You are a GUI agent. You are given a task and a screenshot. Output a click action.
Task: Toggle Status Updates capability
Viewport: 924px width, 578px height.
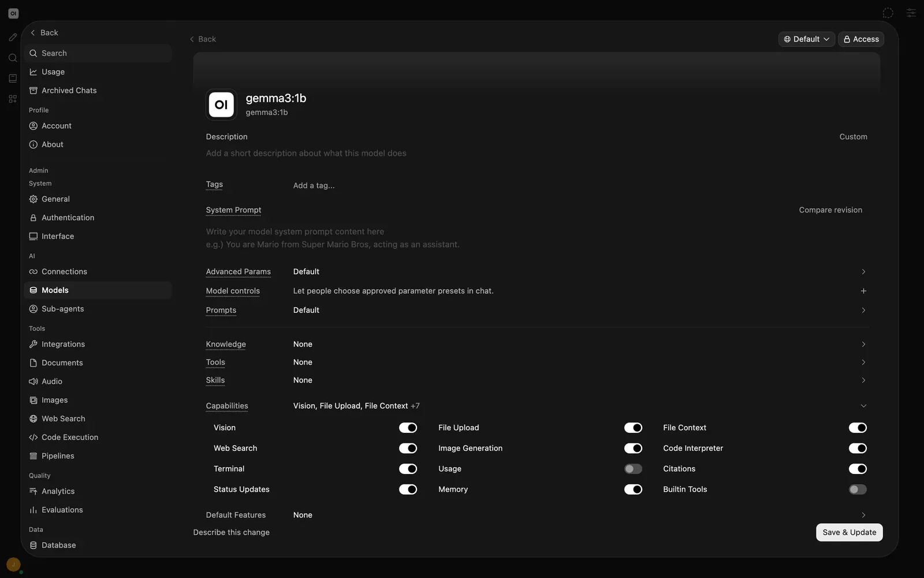(408, 490)
